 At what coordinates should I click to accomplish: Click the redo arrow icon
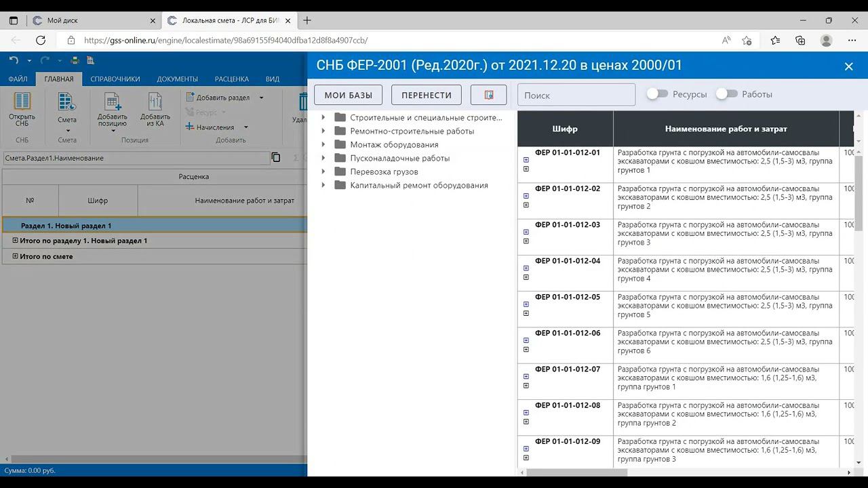coord(45,60)
